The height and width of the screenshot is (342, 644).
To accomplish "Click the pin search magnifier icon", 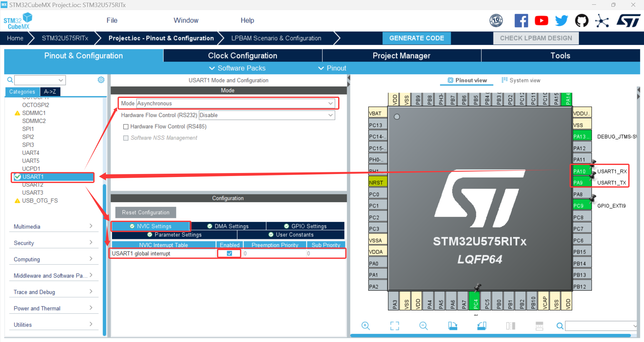I will (560, 326).
